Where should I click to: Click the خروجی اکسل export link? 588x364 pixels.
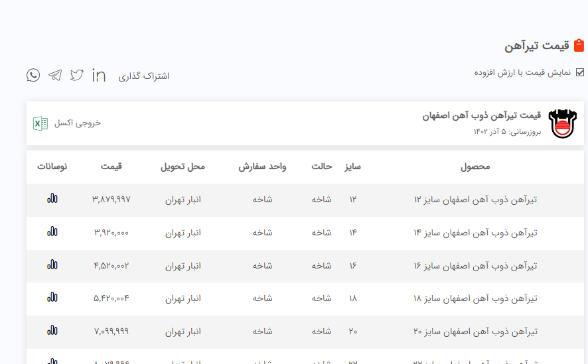pos(78,123)
